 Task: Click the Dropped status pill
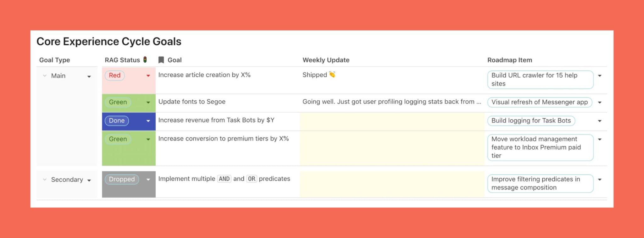122,179
